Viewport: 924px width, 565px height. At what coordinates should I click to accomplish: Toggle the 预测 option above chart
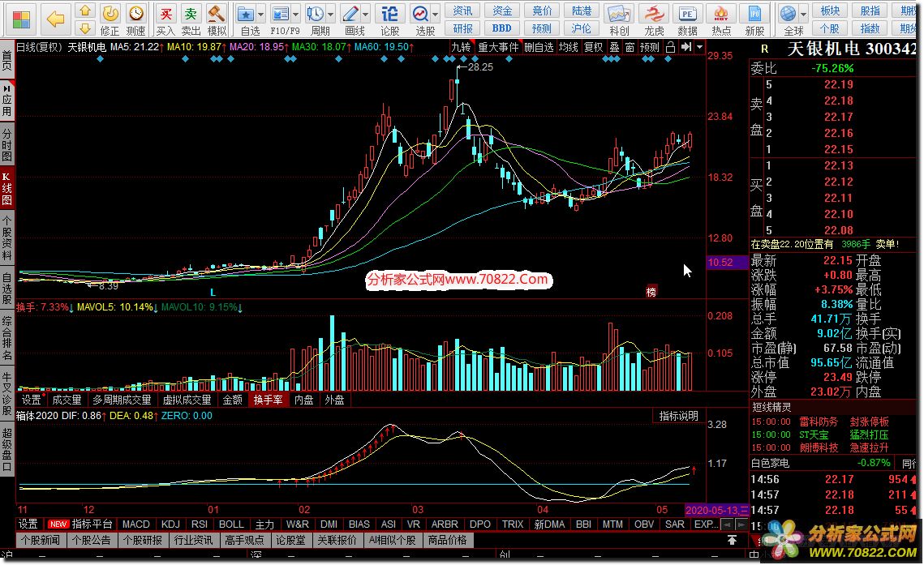click(649, 47)
